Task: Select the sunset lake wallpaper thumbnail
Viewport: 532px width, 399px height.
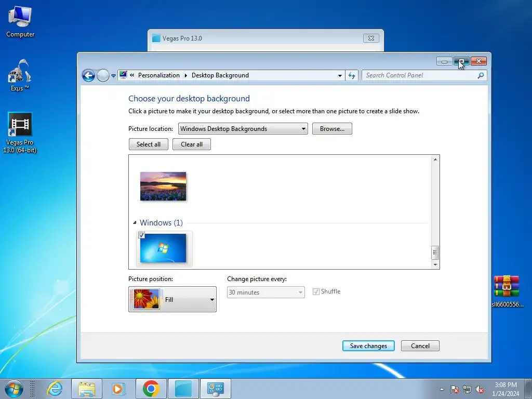Action: [163, 187]
